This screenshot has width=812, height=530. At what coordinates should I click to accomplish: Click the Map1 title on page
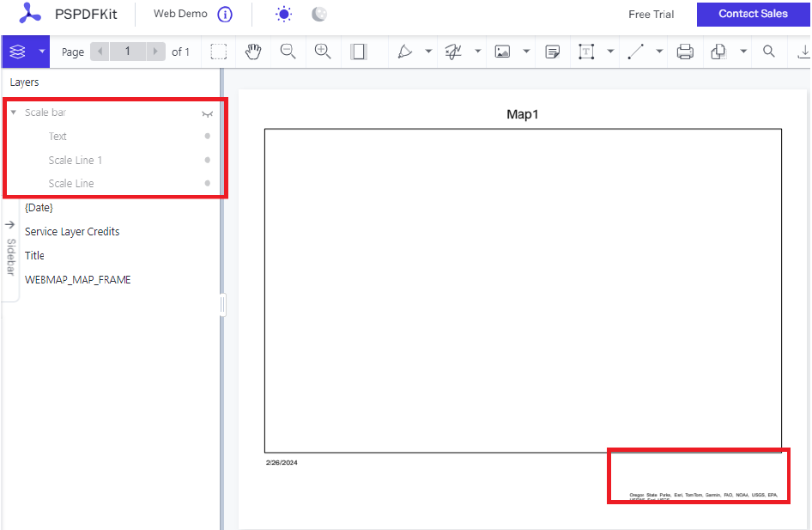(x=522, y=114)
